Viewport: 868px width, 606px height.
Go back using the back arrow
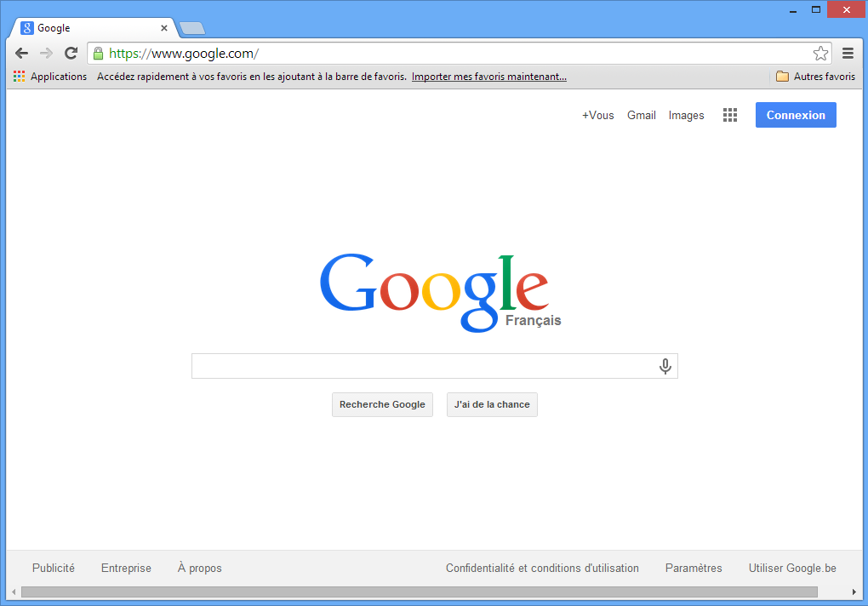pyautogui.click(x=21, y=53)
